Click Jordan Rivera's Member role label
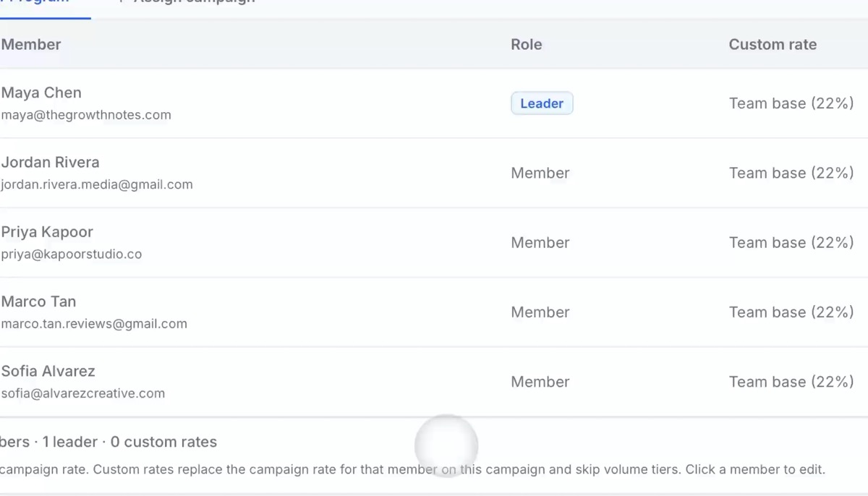 click(x=540, y=173)
